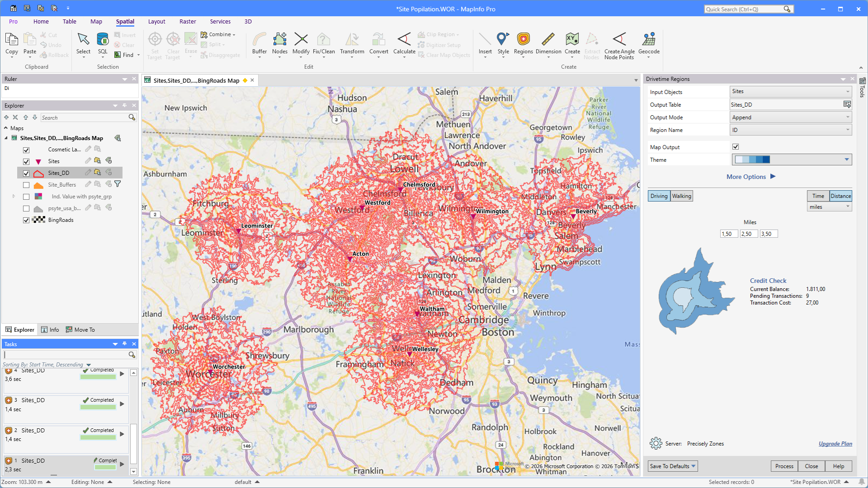Open the Layout ribbon tab
Screen dimensions: 868x488
click(156, 22)
